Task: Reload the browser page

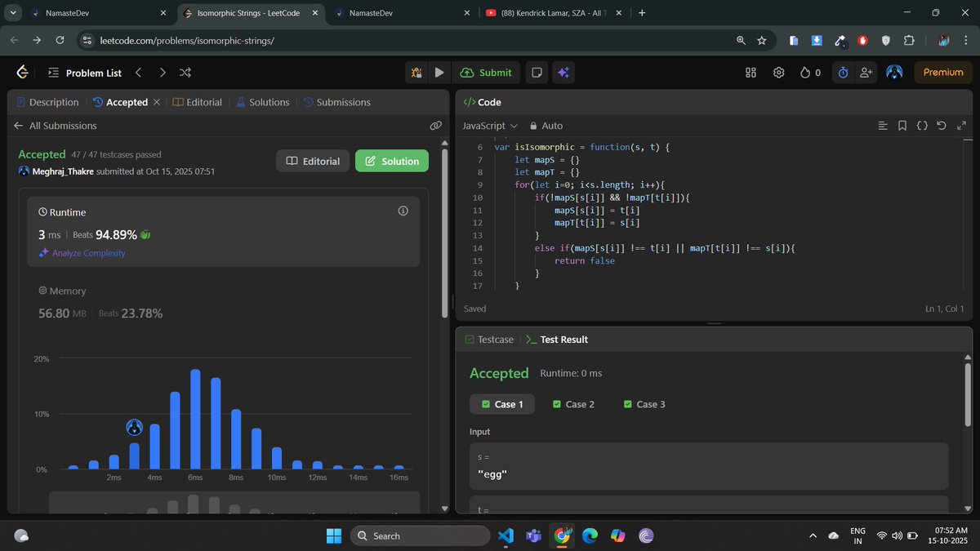Action: [x=60, y=40]
